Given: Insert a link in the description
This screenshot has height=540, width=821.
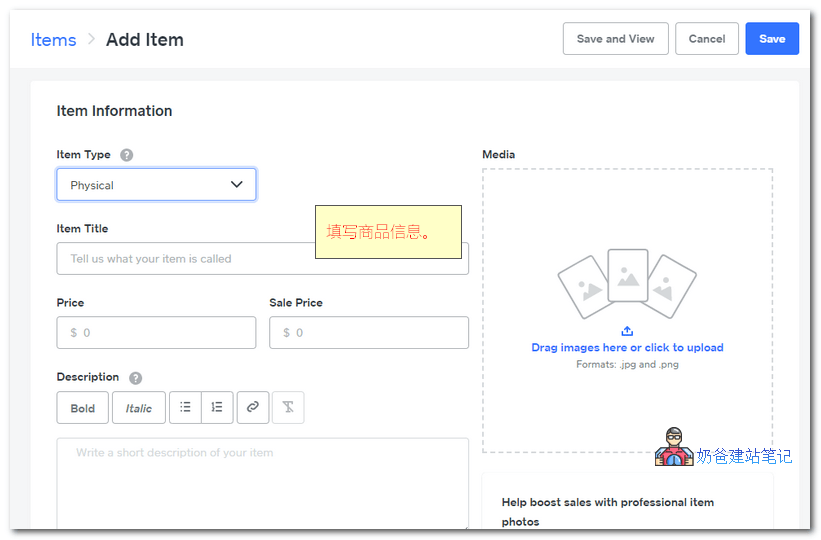Looking at the screenshot, I should [253, 407].
